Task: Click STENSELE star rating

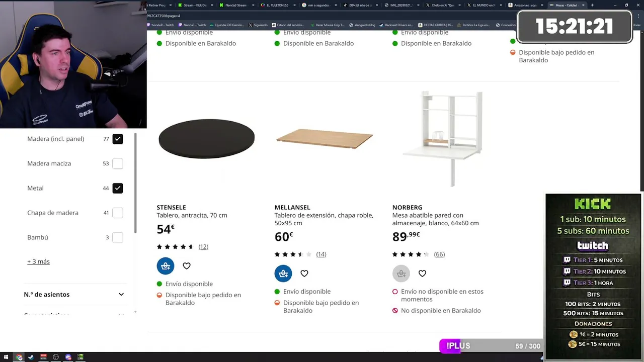Action: tap(175, 247)
